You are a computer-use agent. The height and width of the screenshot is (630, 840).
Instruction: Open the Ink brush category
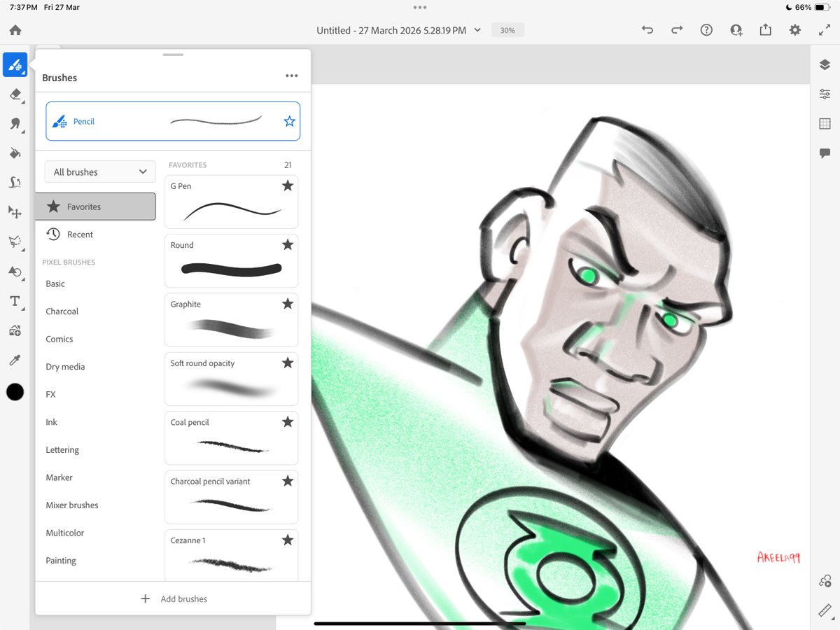(x=52, y=422)
